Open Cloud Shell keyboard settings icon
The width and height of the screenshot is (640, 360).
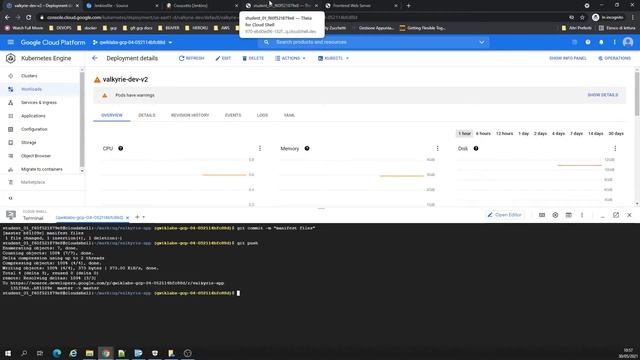coord(542,215)
